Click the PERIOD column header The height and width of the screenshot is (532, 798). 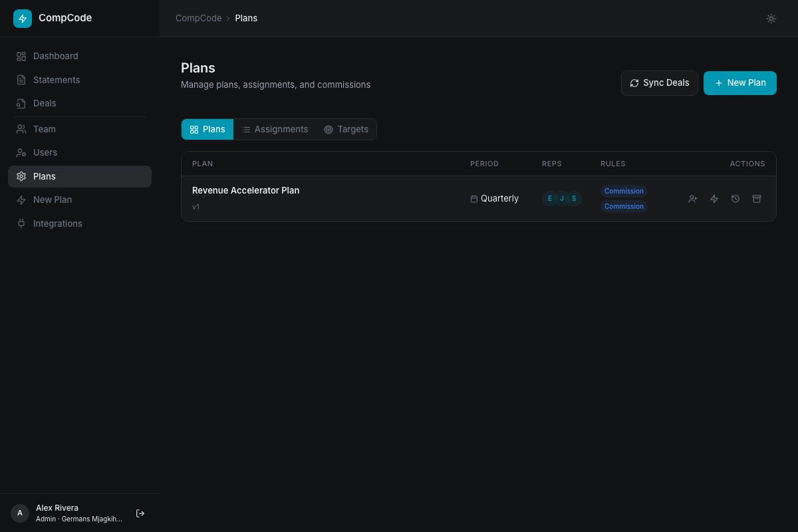484,164
